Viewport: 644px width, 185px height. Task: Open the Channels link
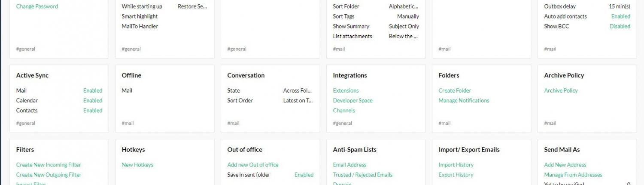(x=344, y=111)
